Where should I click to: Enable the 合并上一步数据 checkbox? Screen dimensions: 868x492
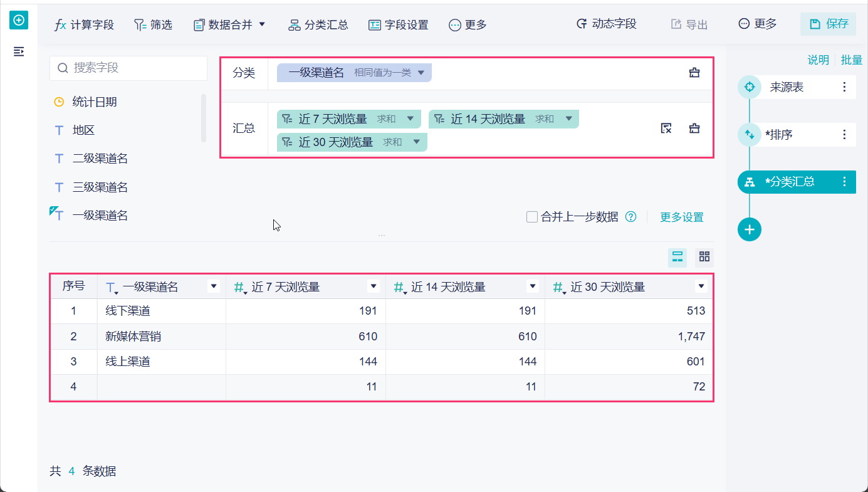point(532,217)
